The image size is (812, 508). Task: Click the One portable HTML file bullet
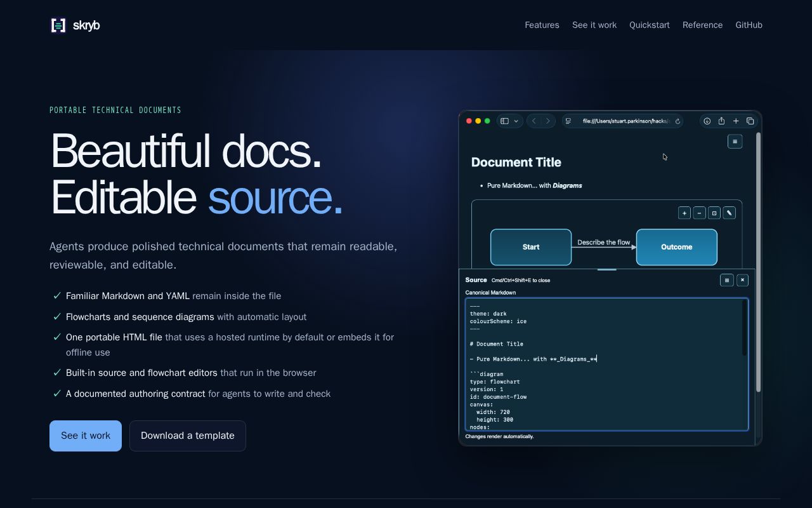click(230, 345)
